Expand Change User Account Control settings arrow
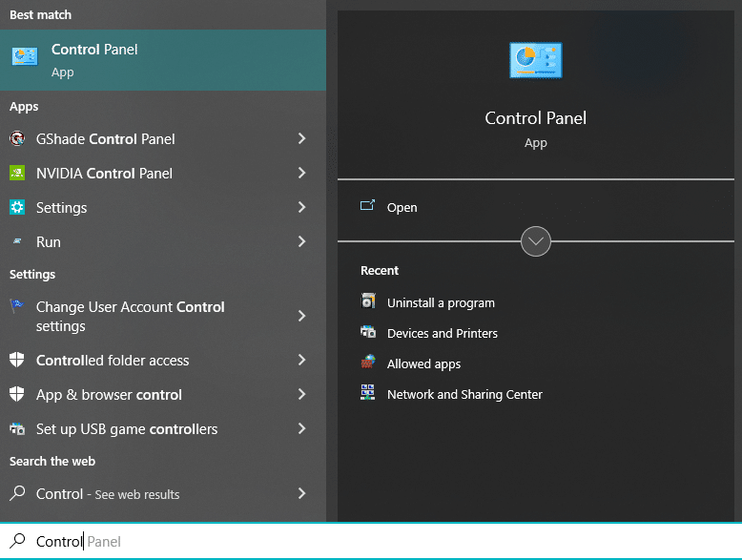Screen dimensions: 742x560 (301, 316)
